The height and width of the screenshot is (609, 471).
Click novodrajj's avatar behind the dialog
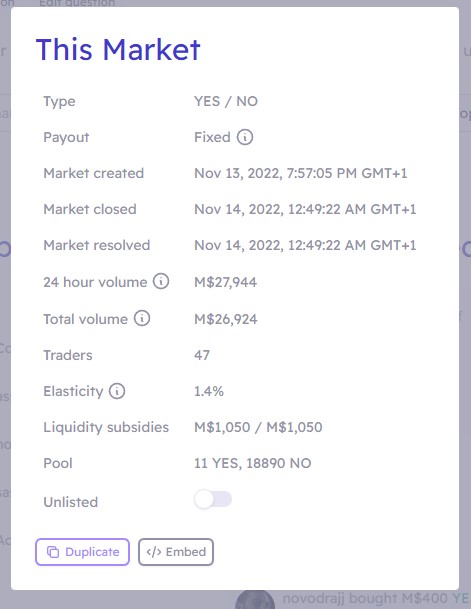coord(255,600)
